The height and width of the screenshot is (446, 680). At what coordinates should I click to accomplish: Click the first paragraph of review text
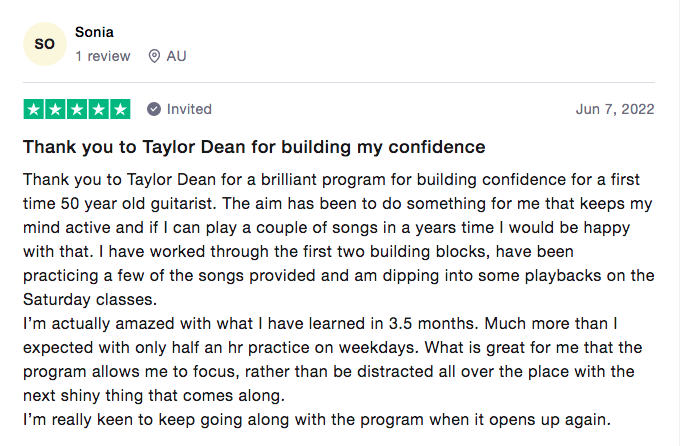(339, 239)
